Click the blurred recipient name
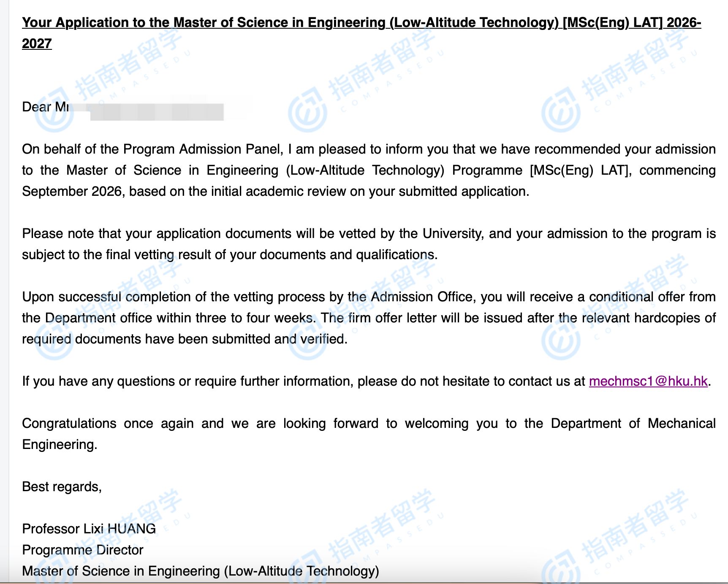This screenshot has height=584, width=728. tap(156, 111)
